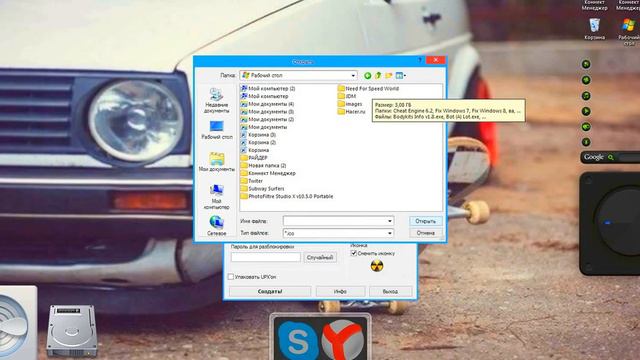Click the radiation icon preview

[377, 266]
